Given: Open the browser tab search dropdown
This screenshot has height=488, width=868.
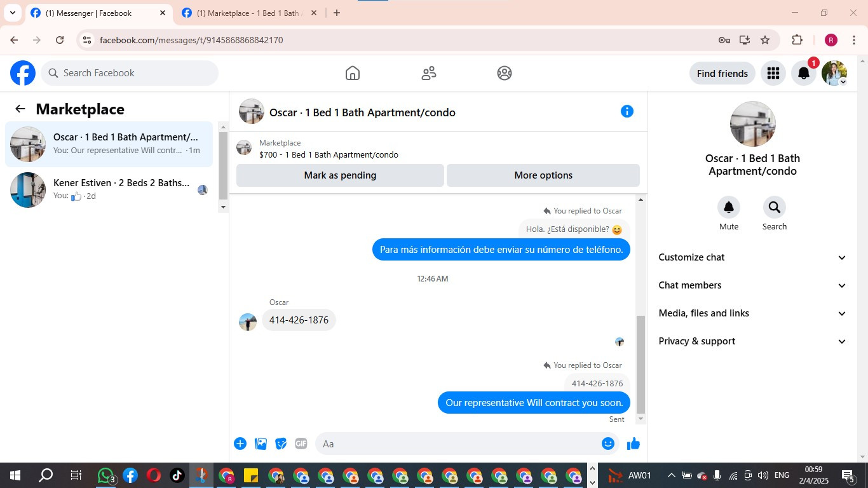Looking at the screenshot, I should [12, 13].
